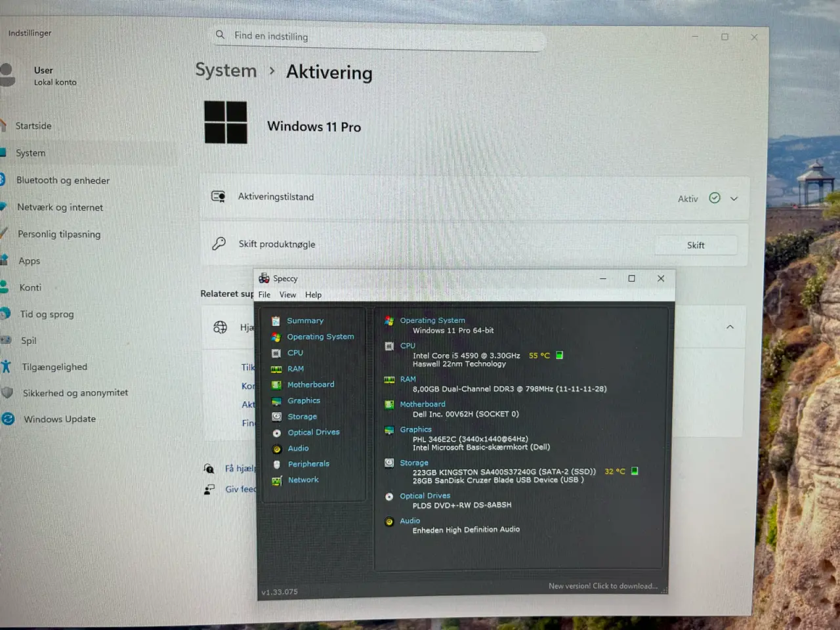This screenshot has height=630, width=840.
Task: Open Bluetooth og enheder in Settings
Action: 62,180
